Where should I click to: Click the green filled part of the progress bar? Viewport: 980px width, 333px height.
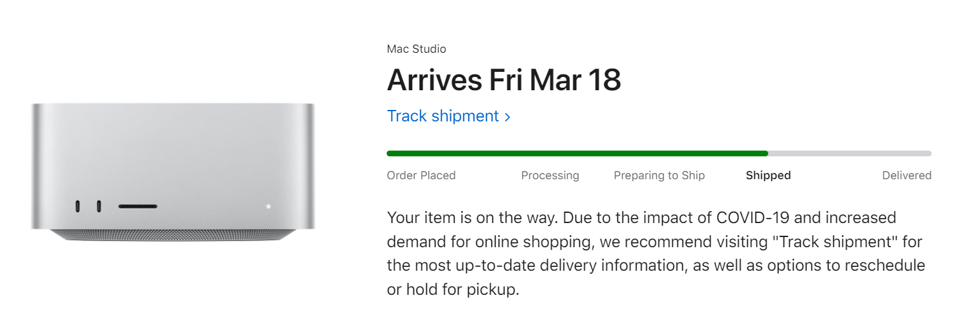point(577,153)
